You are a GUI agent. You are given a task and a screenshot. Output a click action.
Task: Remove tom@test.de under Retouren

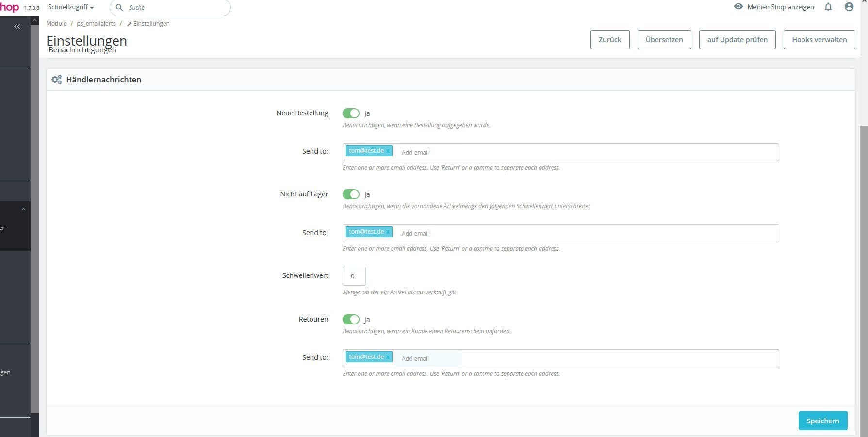click(388, 357)
